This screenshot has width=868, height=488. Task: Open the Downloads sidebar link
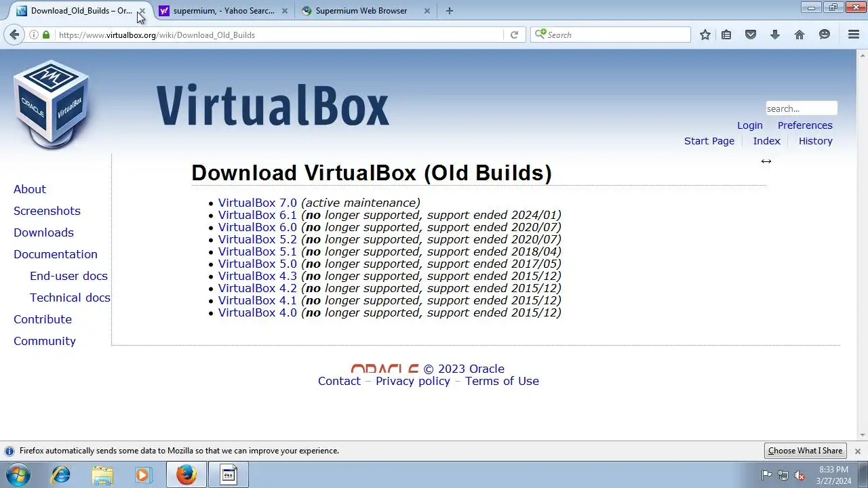tap(43, 232)
